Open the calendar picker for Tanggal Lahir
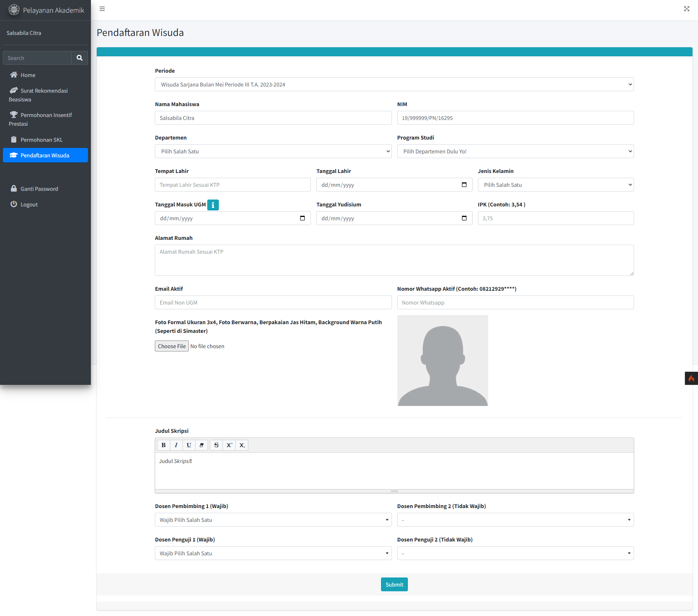The width and height of the screenshot is (698, 616). pos(464,185)
